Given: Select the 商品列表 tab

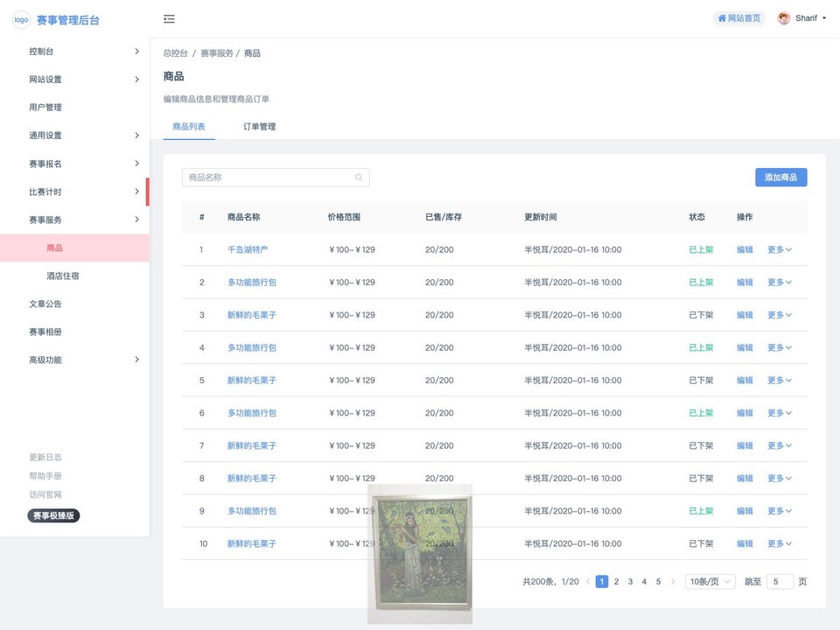Looking at the screenshot, I should (x=189, y=127).
